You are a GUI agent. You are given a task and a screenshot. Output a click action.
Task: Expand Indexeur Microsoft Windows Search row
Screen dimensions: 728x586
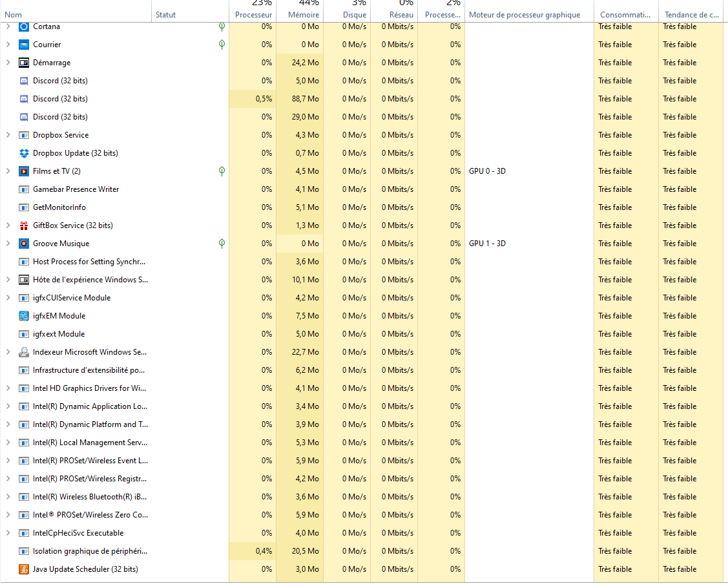coord(8,352)
